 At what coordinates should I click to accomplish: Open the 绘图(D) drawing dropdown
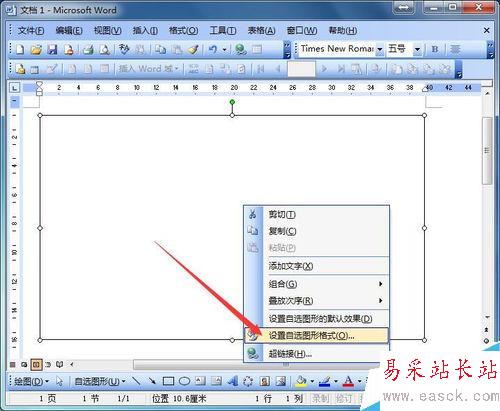(31, 381)
